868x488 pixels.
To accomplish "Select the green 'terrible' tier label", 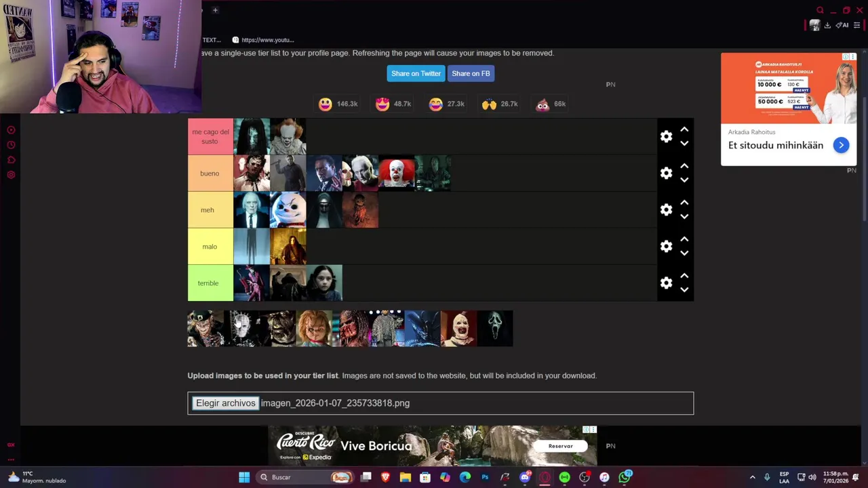I will pos(210,283).
